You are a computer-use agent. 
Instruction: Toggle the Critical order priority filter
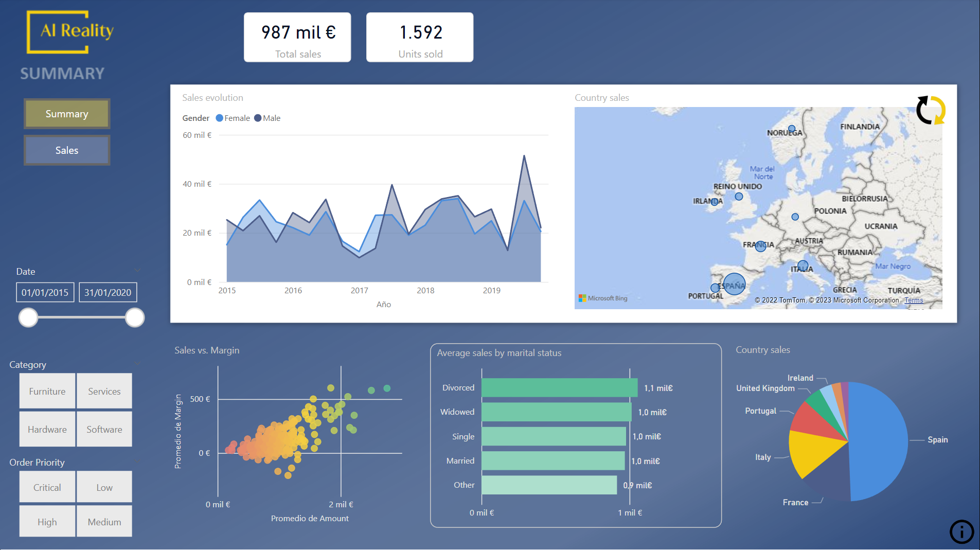click(47, 488)
